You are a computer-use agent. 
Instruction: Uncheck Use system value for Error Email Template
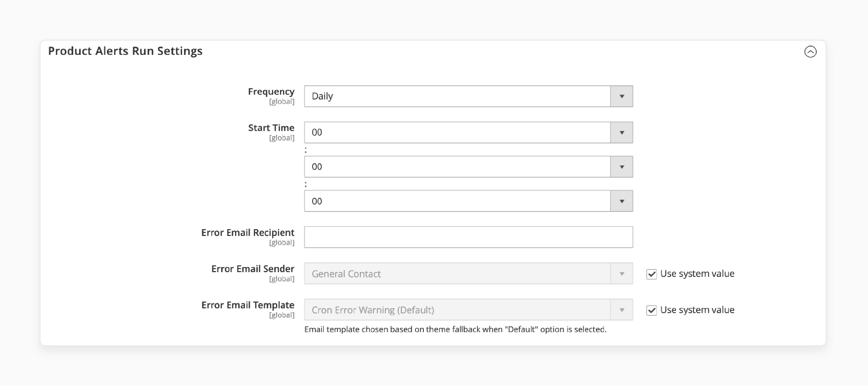point(651,310)
